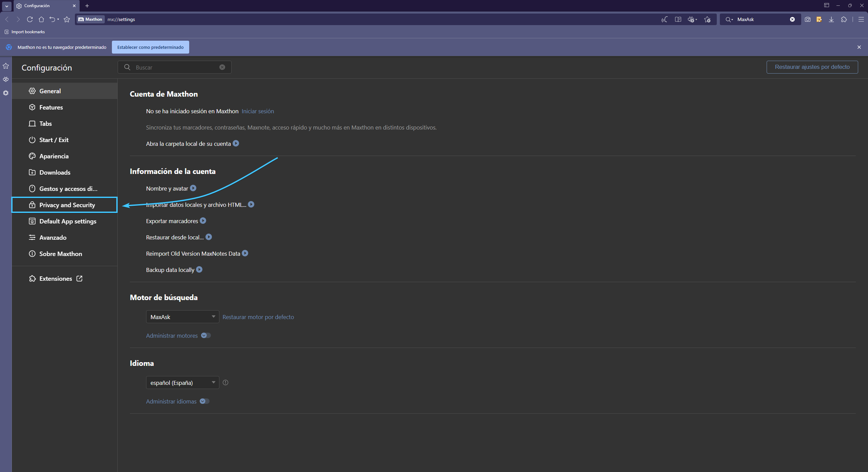Click Import bookmarks in the bookmarks bar
Image resolution: width=868 pixels, height=472 pixels.
pos(25,32)
